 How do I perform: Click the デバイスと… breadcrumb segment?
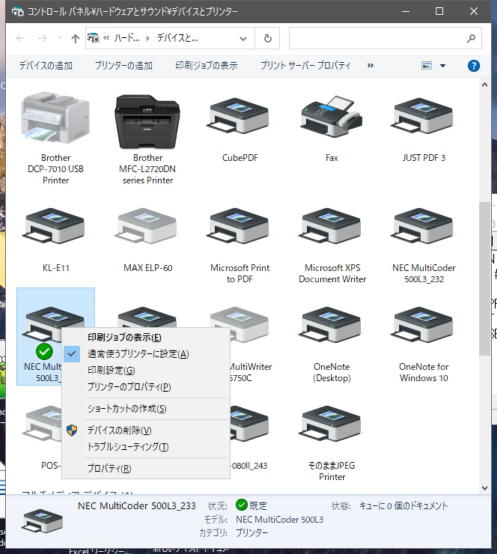[177, 38]
